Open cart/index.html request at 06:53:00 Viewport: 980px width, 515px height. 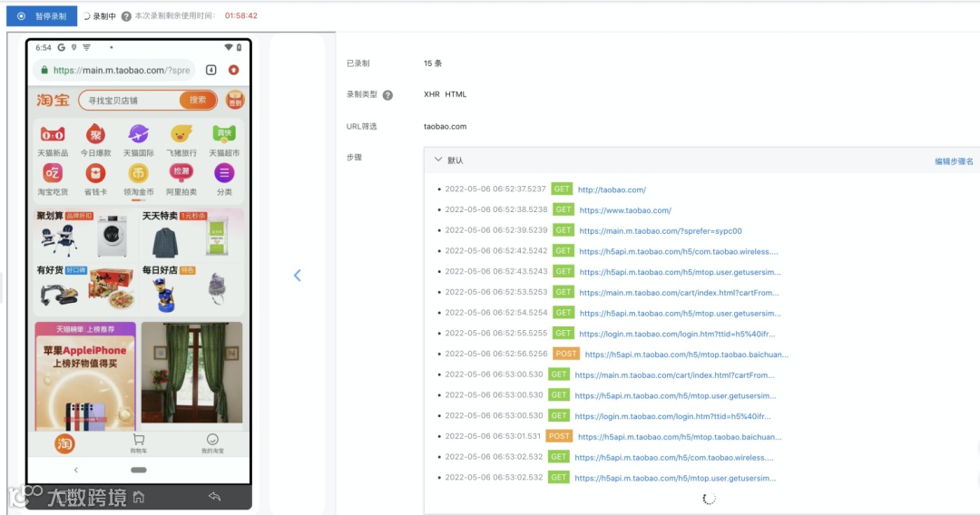674,375
